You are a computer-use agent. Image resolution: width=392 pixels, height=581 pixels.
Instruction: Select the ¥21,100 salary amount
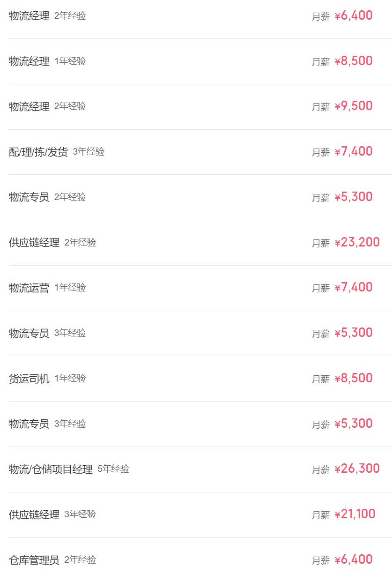[355, 514]
